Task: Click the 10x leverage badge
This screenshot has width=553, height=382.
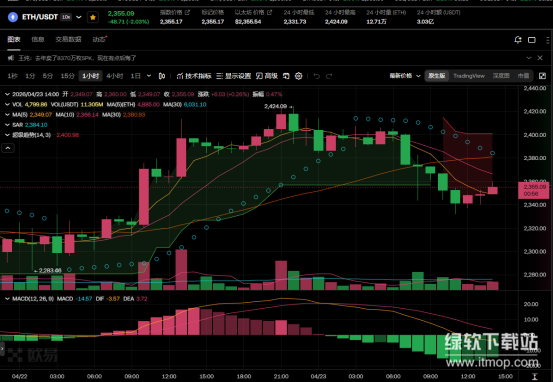Action: pyautogui.click(x=66, y=17)
